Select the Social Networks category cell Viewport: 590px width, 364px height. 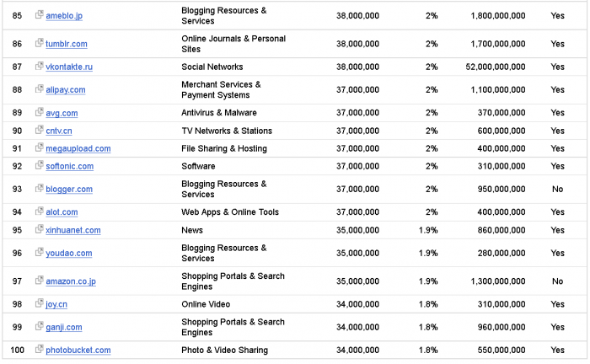coord(212,67)
